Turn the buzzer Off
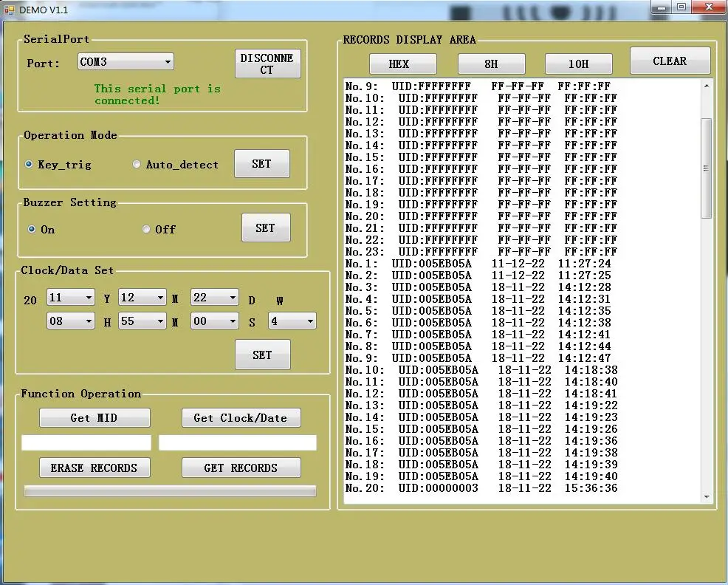 159,230
